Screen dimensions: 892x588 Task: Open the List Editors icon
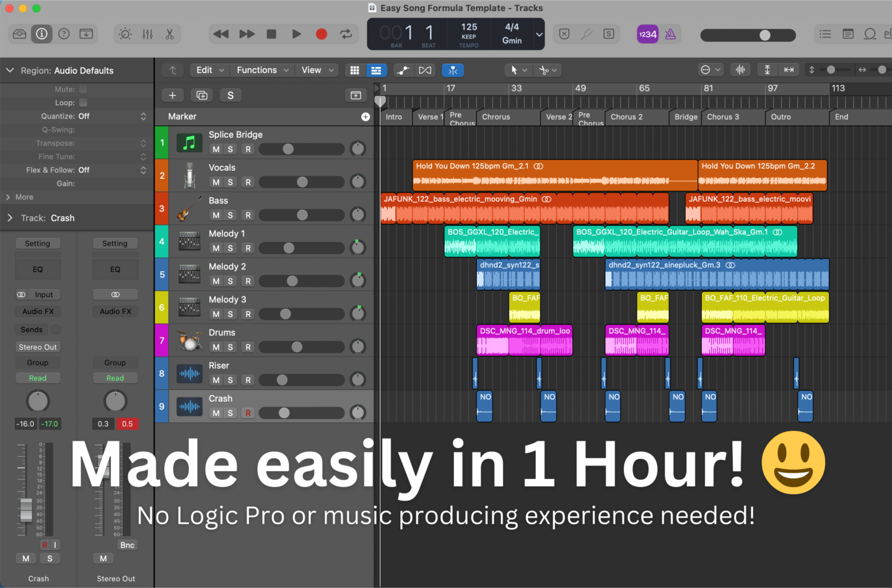tap(825, 34)
